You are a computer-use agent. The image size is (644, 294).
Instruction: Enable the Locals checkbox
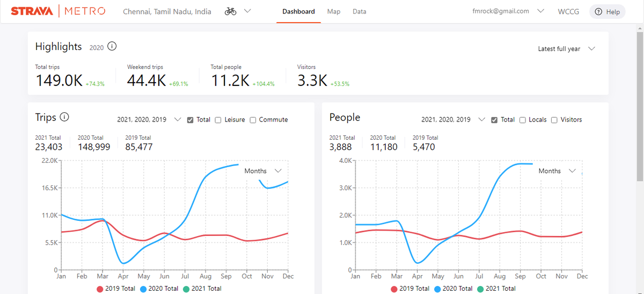(x=522, y=120)
